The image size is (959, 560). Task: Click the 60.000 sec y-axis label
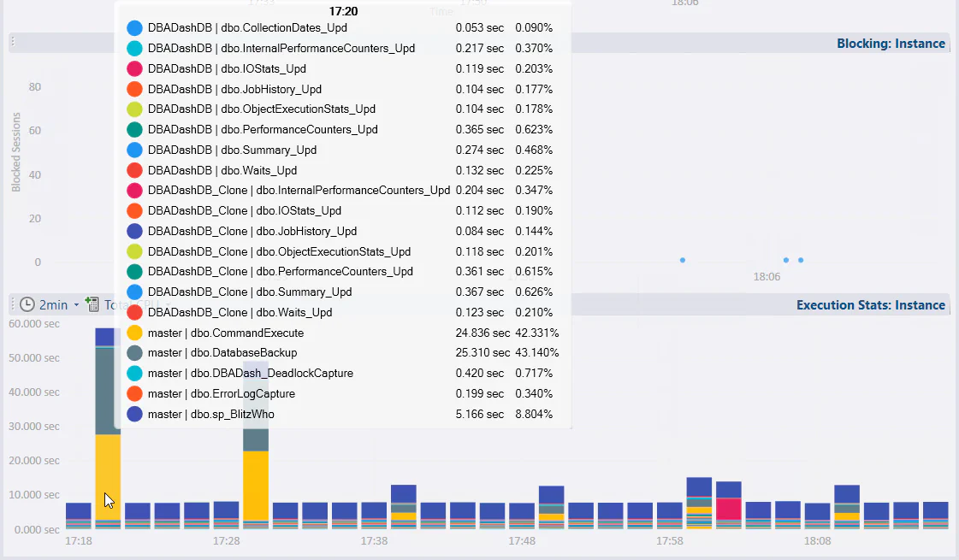[x=34, y=323]
